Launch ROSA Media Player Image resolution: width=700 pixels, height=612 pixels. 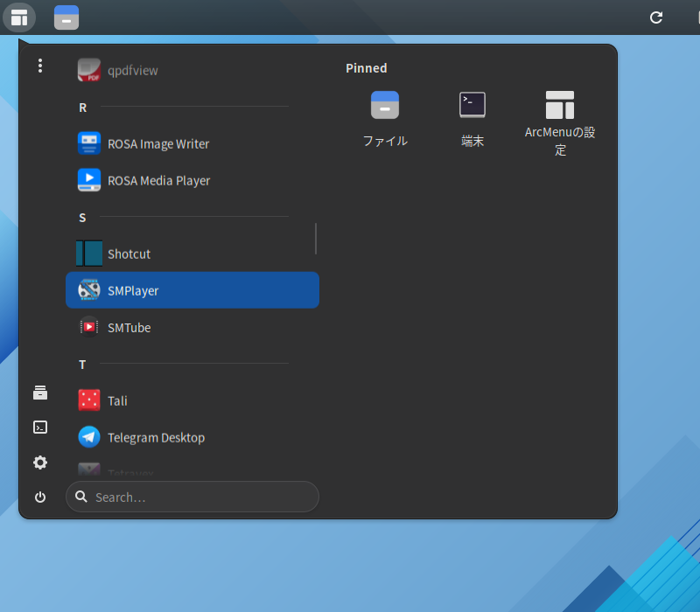pos(192,180)
